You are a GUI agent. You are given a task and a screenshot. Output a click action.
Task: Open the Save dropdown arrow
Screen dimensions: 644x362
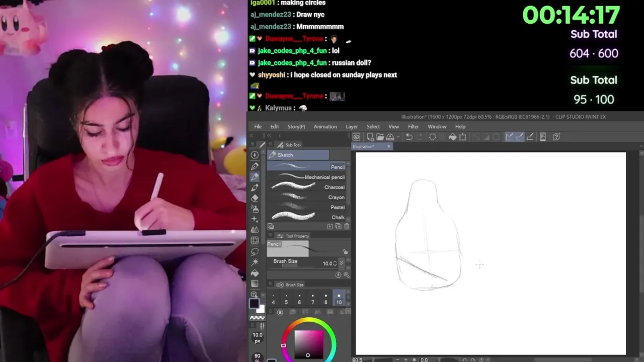pos(397,137)
